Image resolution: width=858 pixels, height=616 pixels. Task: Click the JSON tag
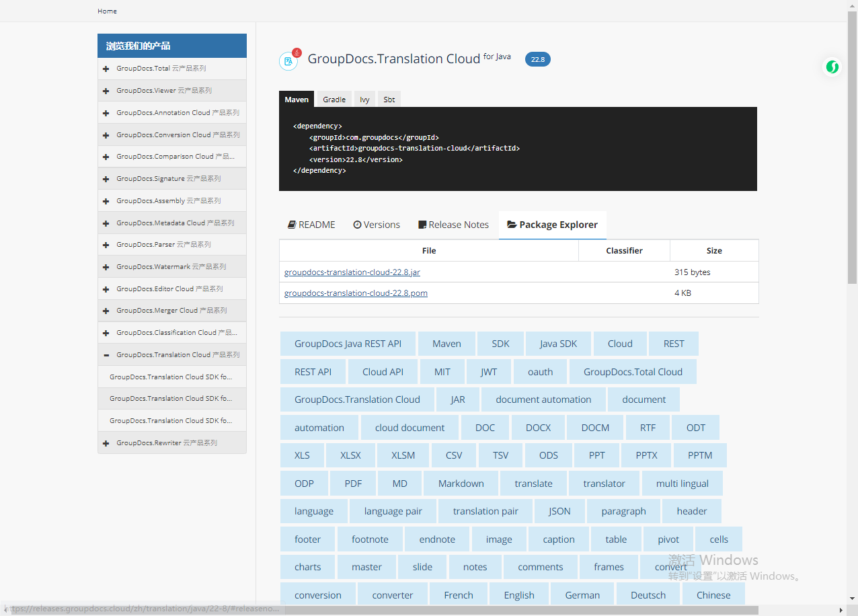[x=559, y=511]
